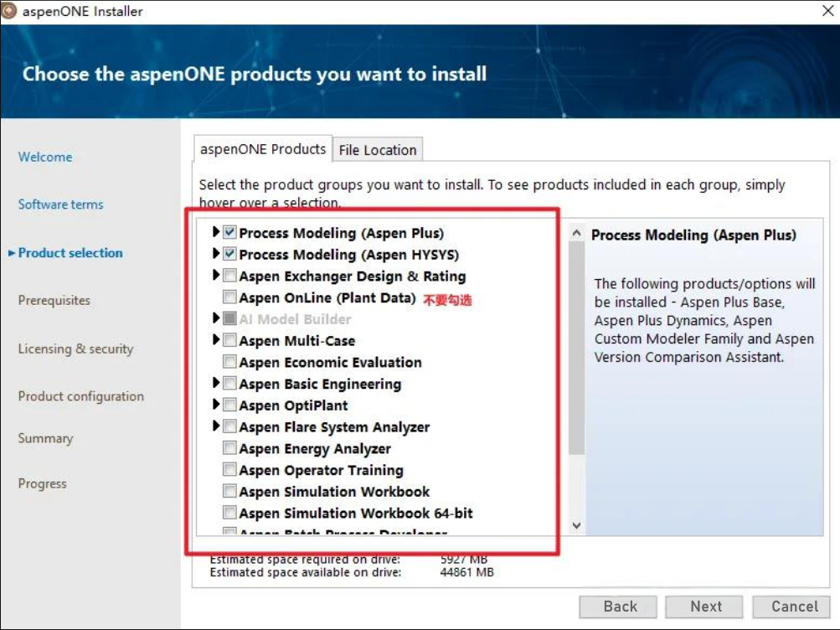
Task: Select the Aspen OptiPlant checkbox
Action: click(229, 405)
